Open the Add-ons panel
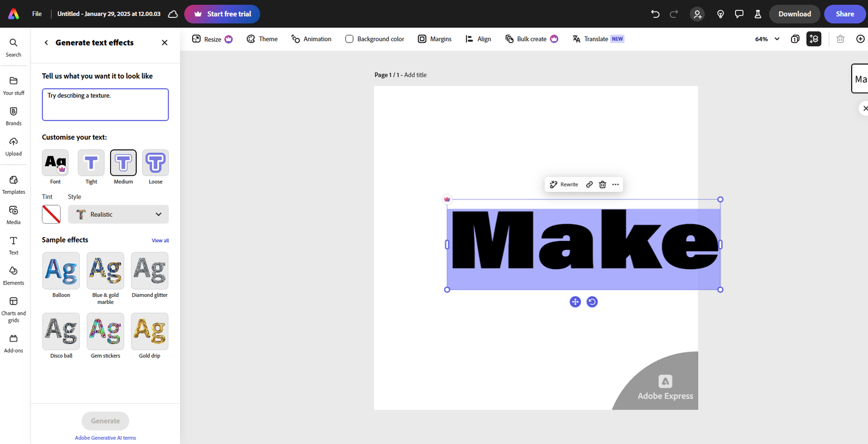 tap(14, 344)
